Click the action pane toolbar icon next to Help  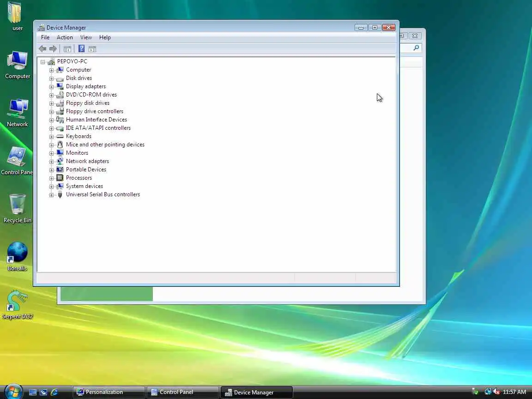tap(92, 49)
